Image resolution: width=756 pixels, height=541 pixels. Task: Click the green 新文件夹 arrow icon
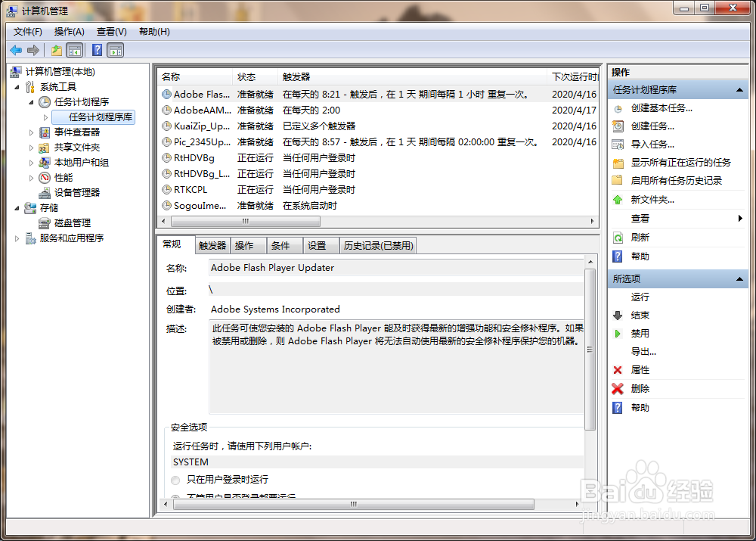point(618,200)
